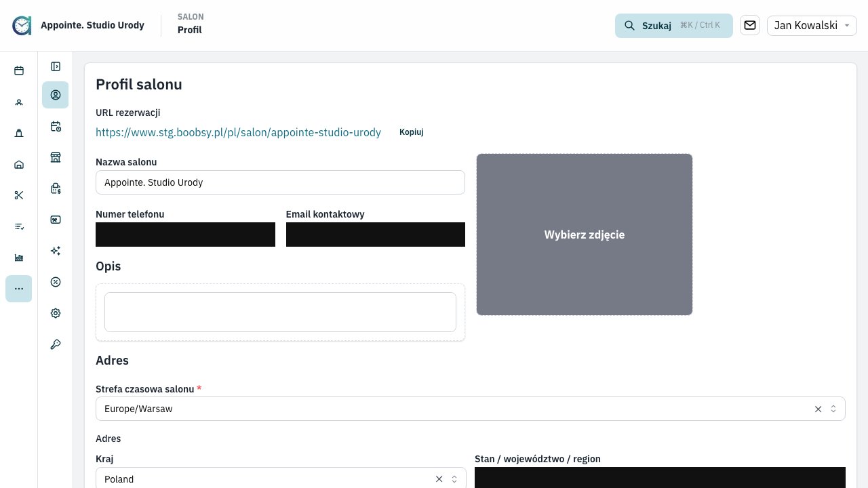
Task: Clear the Poland country selection
Action: pyautogui.click(x=439, y=479)
